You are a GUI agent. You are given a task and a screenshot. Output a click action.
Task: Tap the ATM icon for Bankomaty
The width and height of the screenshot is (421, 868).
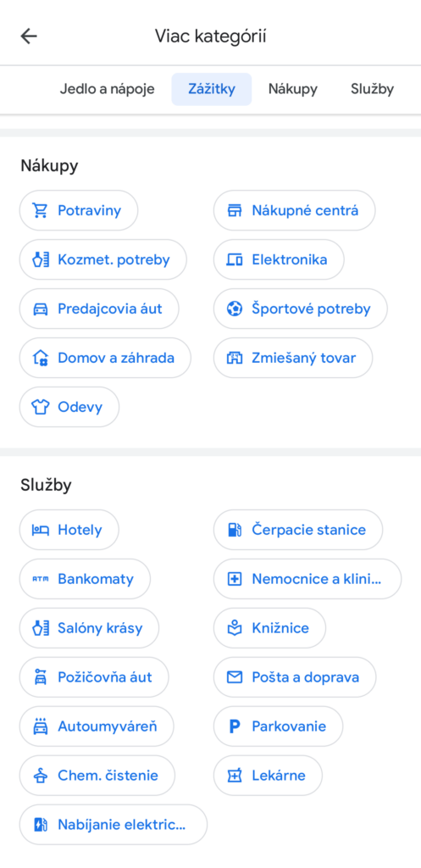click(x=41, y=579)
